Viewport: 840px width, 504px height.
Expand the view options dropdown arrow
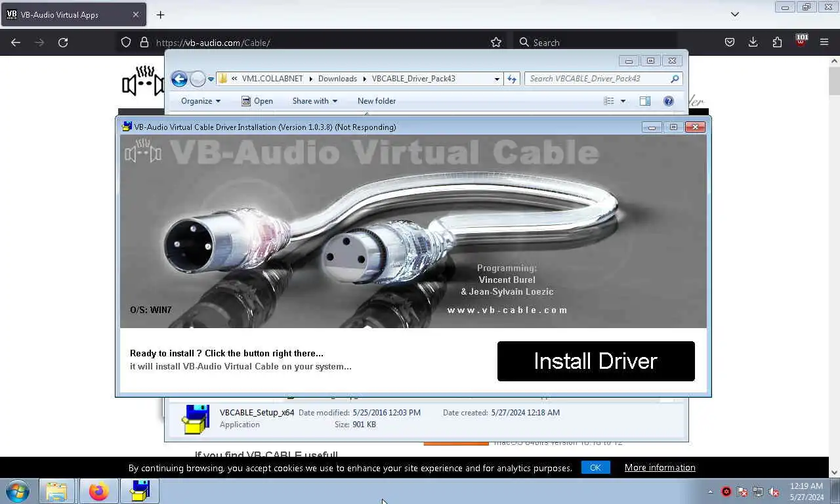623,101
